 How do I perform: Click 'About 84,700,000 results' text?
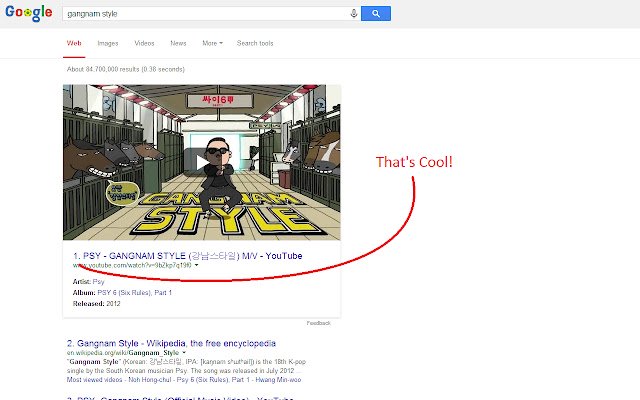126,69
